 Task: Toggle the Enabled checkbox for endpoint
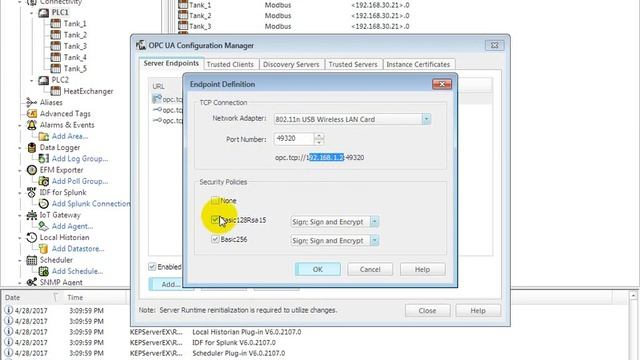152,267
